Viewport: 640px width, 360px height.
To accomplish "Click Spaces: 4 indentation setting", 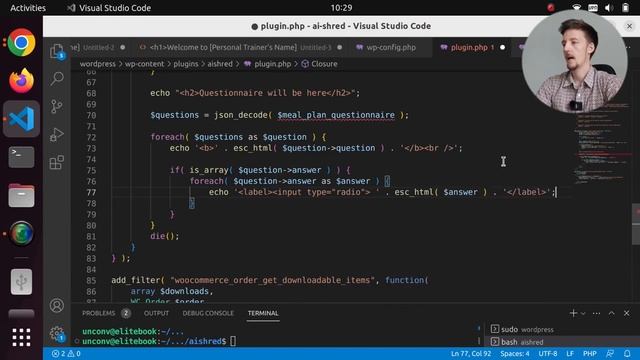I will point(515,353).
